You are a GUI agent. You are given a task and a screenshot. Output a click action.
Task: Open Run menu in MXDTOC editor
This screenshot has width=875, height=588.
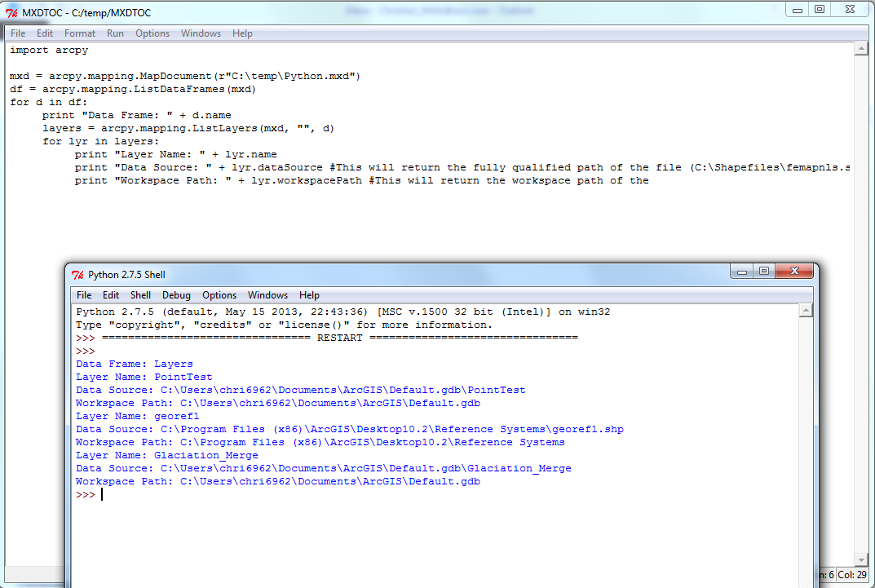pos(116,33)
